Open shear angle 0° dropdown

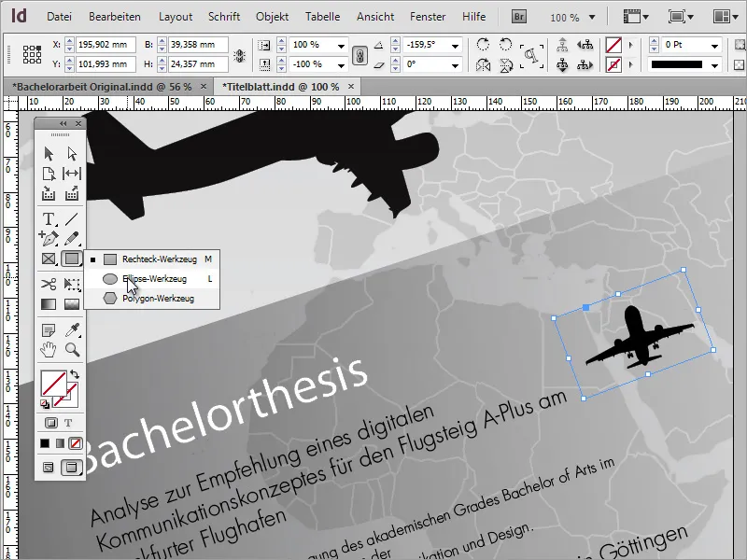click(x=455, y=65)
